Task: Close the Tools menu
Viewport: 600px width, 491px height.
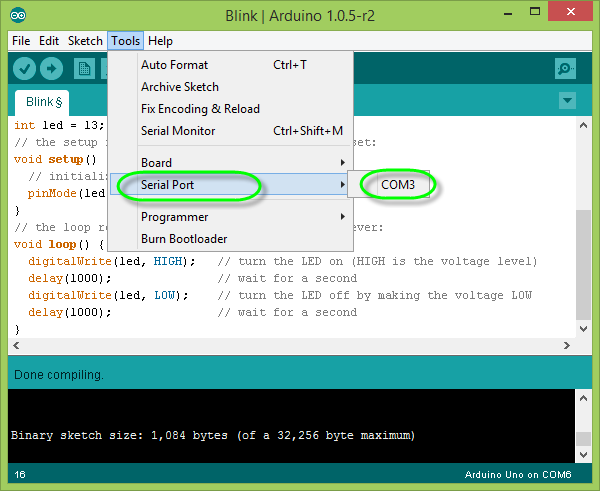Action: coord(126,41)
